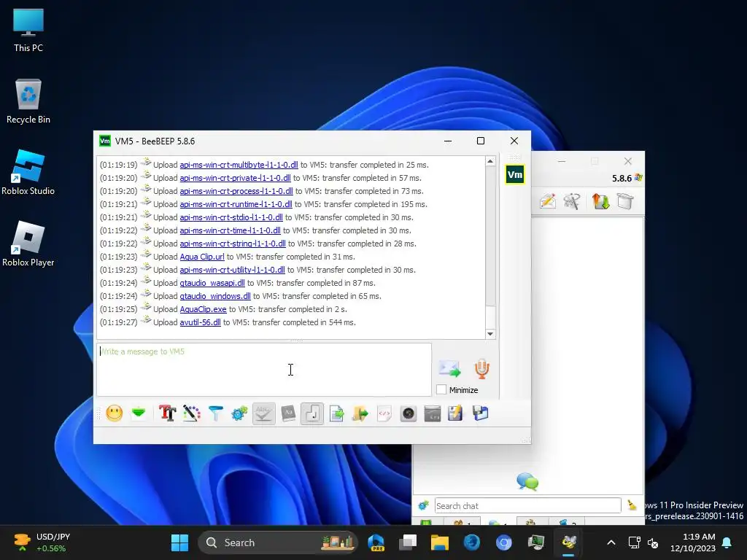The height and width of the screenshot is (560, 747).
Task: Open the qtaudio_wasapi.dll link
Action: coord(212,283)
